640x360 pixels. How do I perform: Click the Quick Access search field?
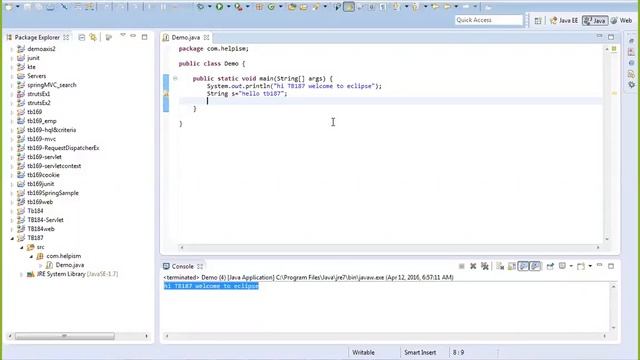click(489, 20)
